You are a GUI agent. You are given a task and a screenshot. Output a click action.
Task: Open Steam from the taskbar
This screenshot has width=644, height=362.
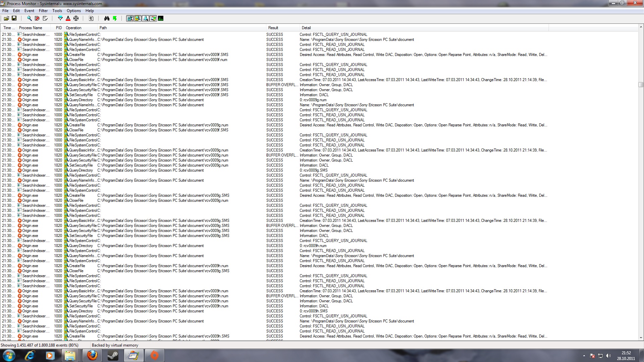pyautogui.click(x=113, y=355)
